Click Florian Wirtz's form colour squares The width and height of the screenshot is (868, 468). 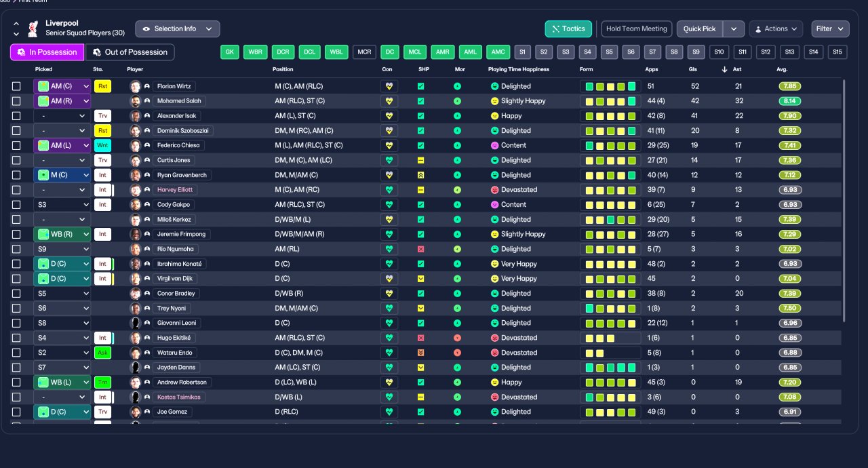tap(610, 86)
